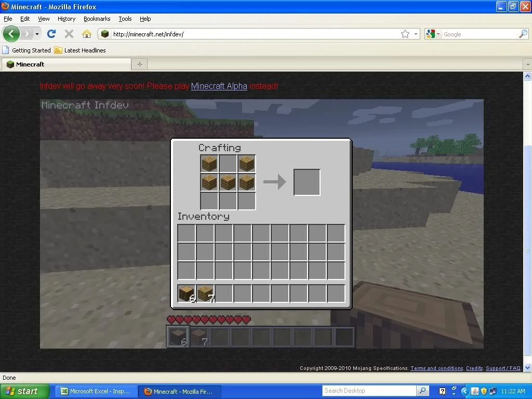
Task: Click the Google search input field
Action: 480,34
